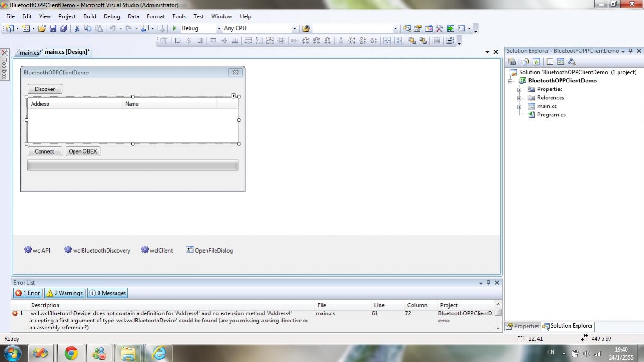Expand the References node in Solution Explorer

(x=519, y=98)
